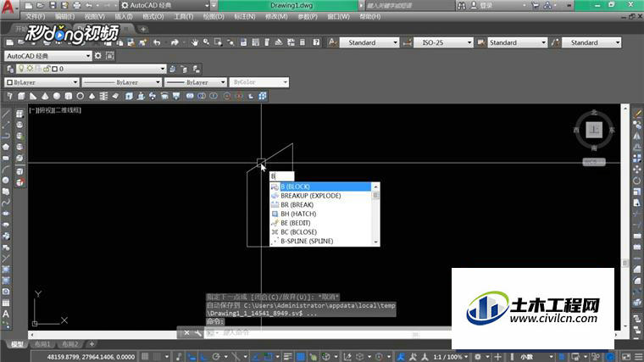Select the Box solid tool

[21, 96]
